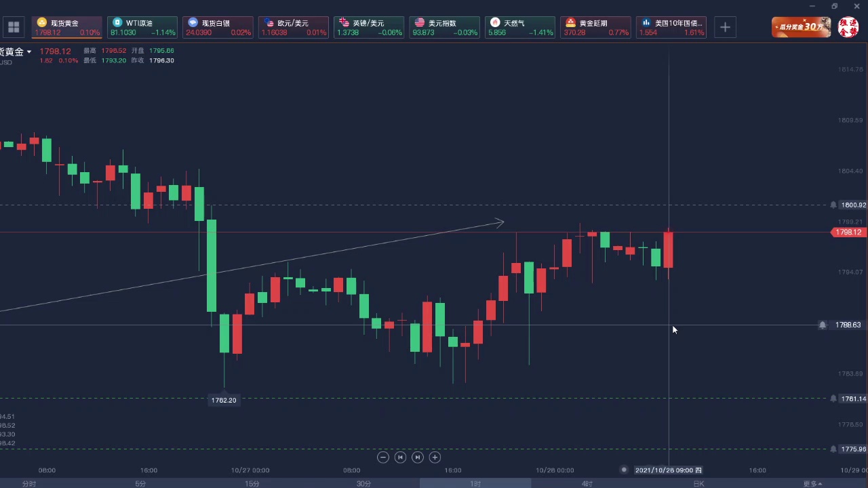Select the WTI原油 instrument tab
This screenshot has width=868, height=488.
pyautogui.click(x=142, y=27)
